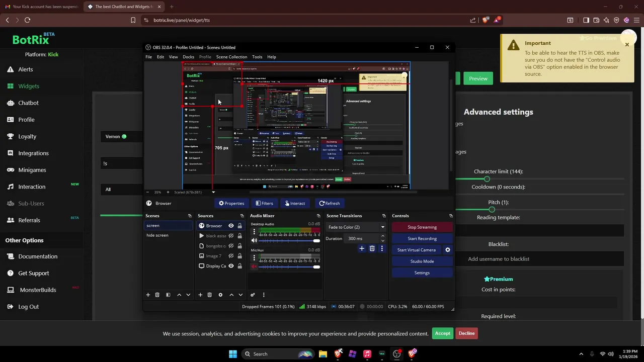Image resolution: width=644 pixels, height=362 pixels.
Task: Remove selected scene with trash icon
Action: point(157,295)
